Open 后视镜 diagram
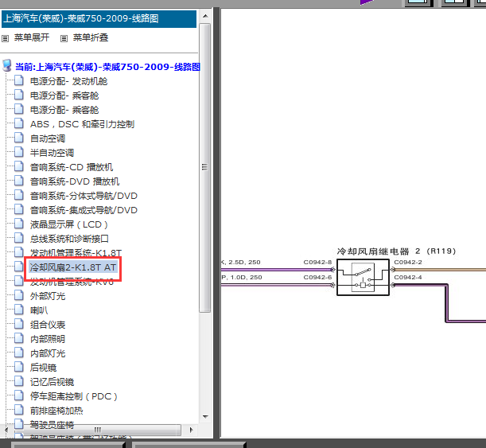486x448 pixels. pyautogui.click(x=43, y=368)
